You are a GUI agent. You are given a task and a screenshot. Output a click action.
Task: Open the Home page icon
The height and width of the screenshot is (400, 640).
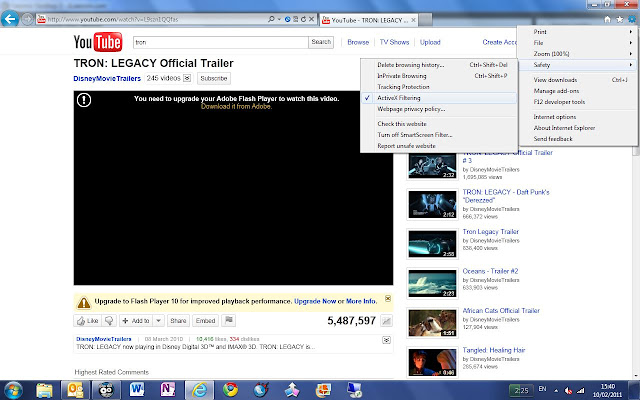point(607,19)
